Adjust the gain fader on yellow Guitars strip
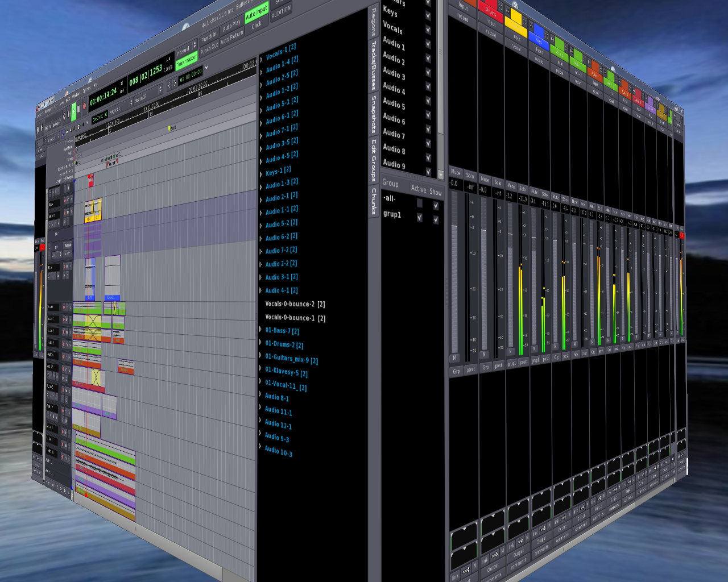Image resolution: width=728 pixels, height=582 pixels. point(510,274)
